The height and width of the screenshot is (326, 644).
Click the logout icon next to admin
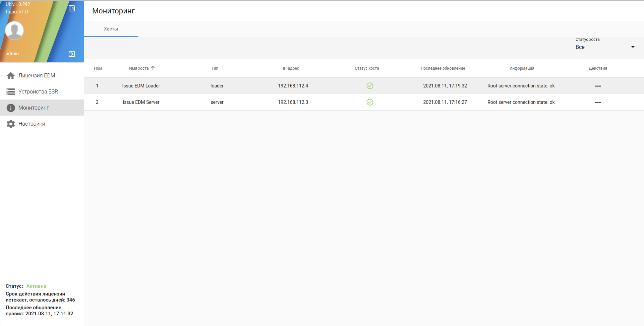[72, 54]
